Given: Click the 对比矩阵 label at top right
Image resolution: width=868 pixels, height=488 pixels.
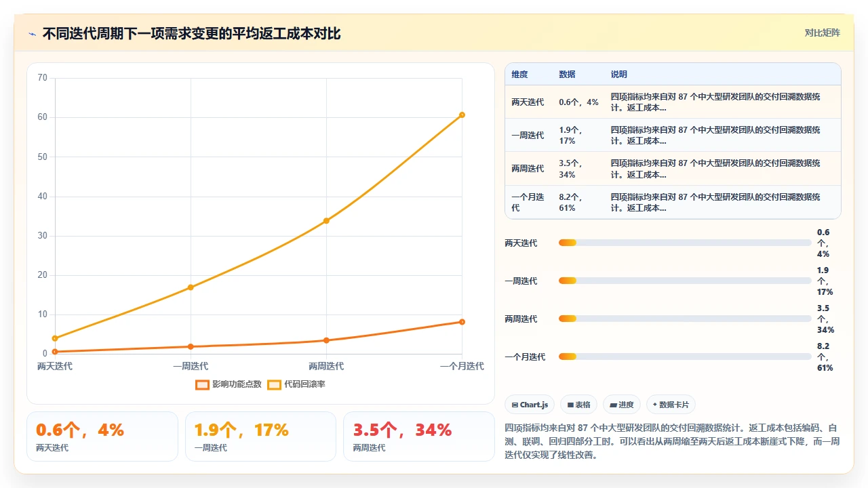Looking at the screenshot, I should (x=823, y=33).
